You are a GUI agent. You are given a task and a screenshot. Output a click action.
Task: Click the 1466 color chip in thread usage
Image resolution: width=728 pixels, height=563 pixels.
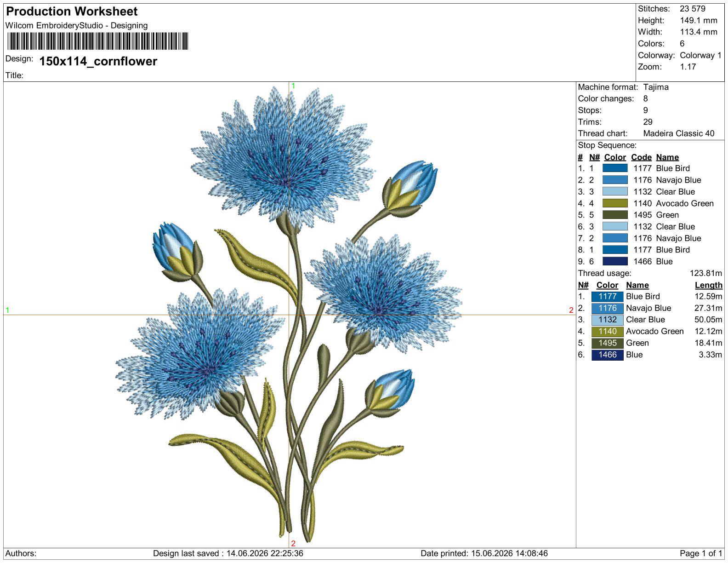[x=607, y=355]
